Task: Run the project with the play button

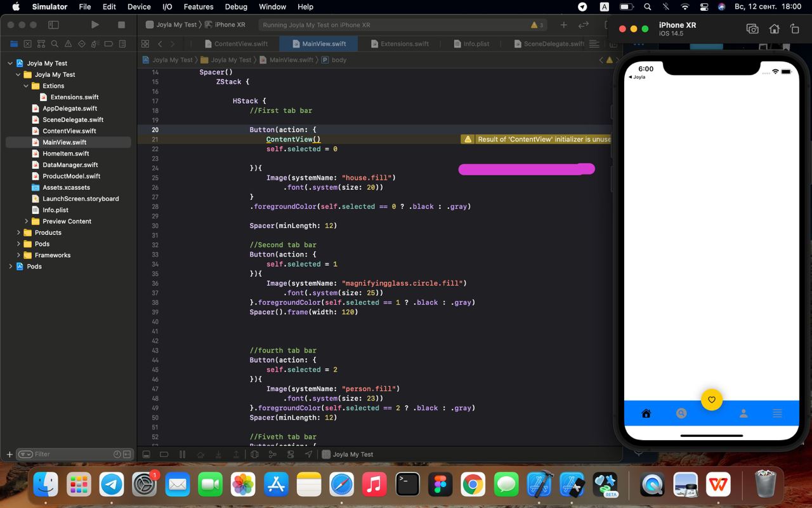Action: (x=95, y=25)
